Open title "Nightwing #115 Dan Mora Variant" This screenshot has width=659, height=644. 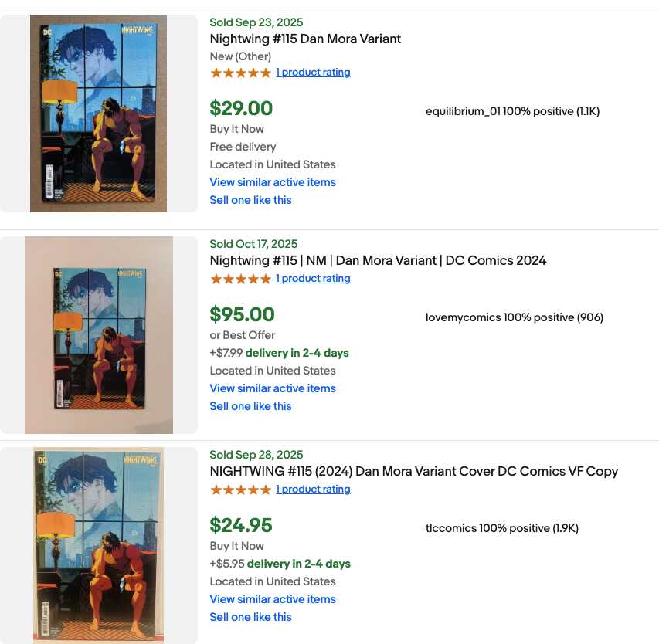coord(305,39)
